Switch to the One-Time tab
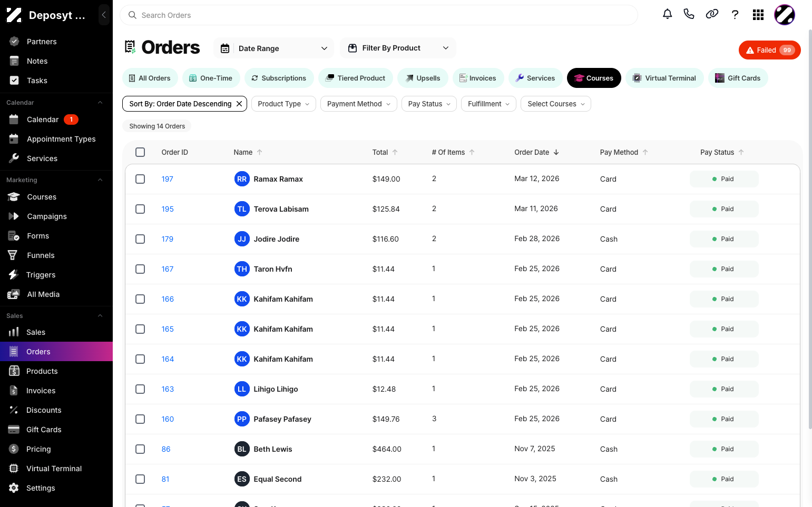The height and width of the screenshot is (507, 812). coord(211,78)
